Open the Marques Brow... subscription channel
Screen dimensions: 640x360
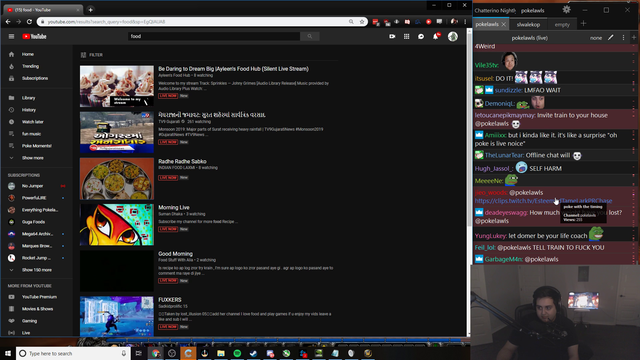tap(37, 246)
